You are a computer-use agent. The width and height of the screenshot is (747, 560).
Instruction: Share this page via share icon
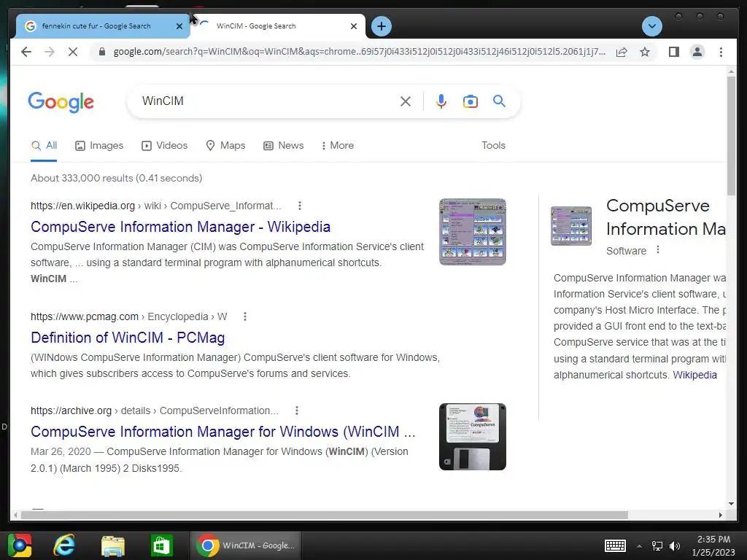622,52
